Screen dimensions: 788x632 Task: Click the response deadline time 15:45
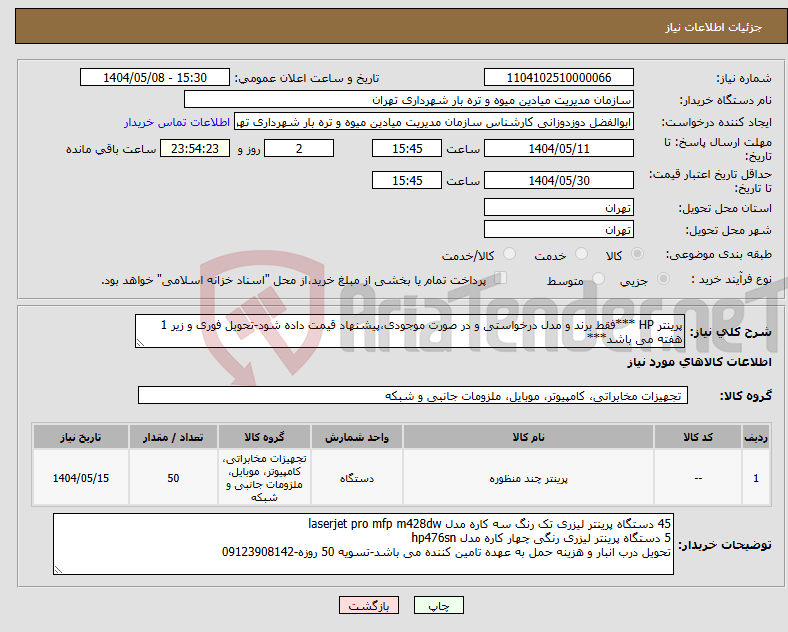pos(407,149)
